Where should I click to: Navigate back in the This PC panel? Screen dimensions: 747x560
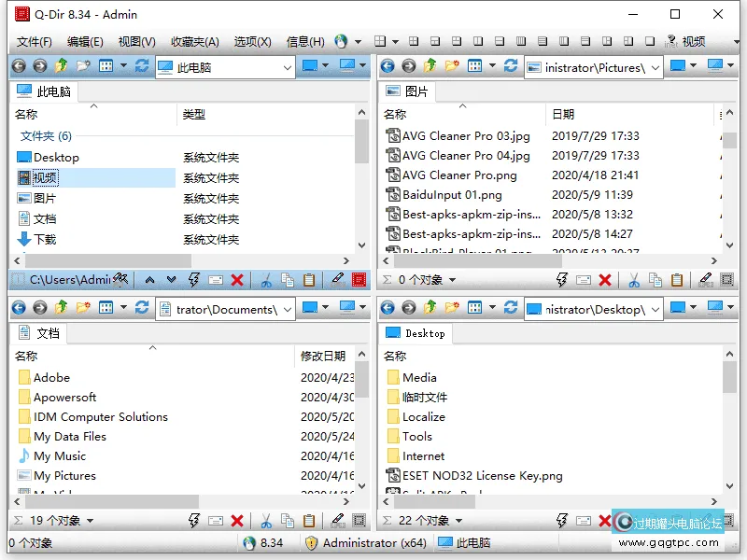18,65
